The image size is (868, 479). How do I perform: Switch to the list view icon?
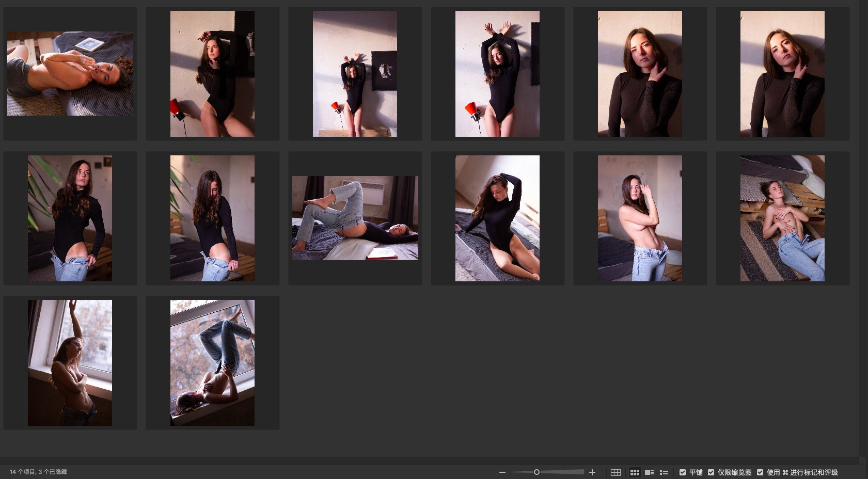point(664,472)
